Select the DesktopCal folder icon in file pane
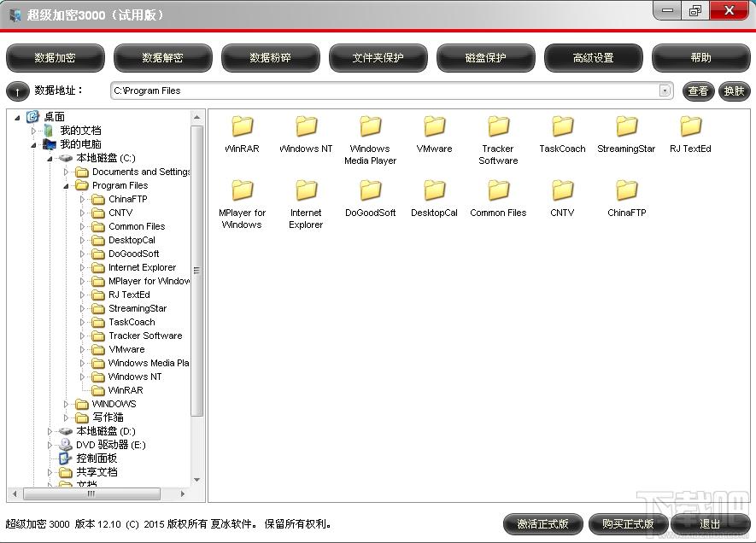756x543 pixels. 435,190
